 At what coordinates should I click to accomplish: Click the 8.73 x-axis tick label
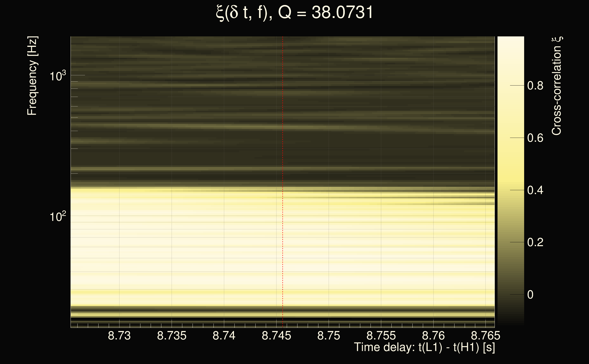pos(119,336)
